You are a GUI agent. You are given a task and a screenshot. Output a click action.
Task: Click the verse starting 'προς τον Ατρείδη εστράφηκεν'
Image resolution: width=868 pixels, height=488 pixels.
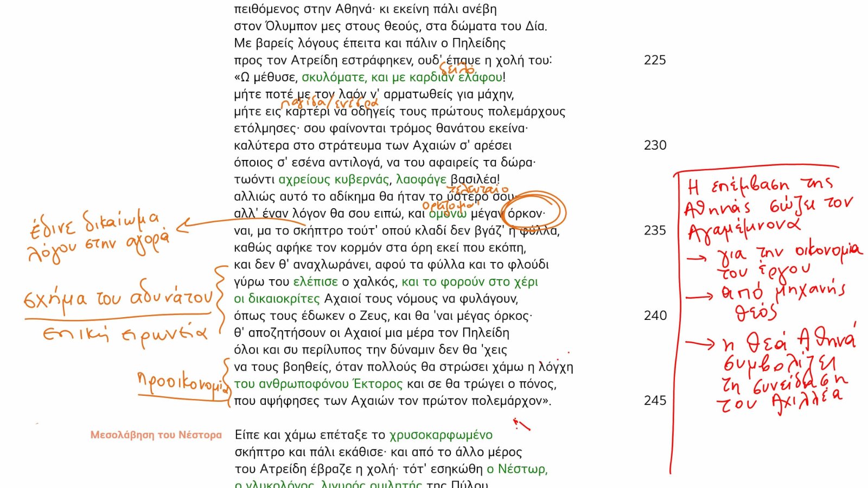393,60
